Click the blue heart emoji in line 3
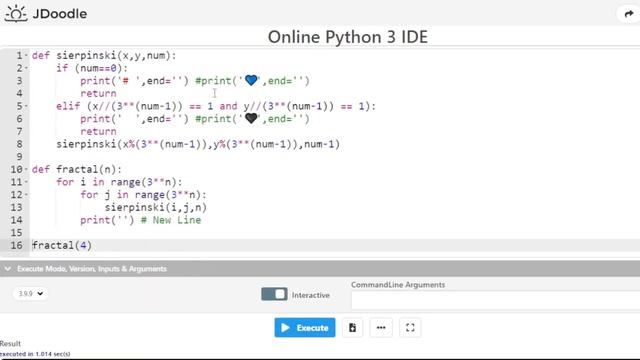 pyautogui.click(x=251, y=80)
